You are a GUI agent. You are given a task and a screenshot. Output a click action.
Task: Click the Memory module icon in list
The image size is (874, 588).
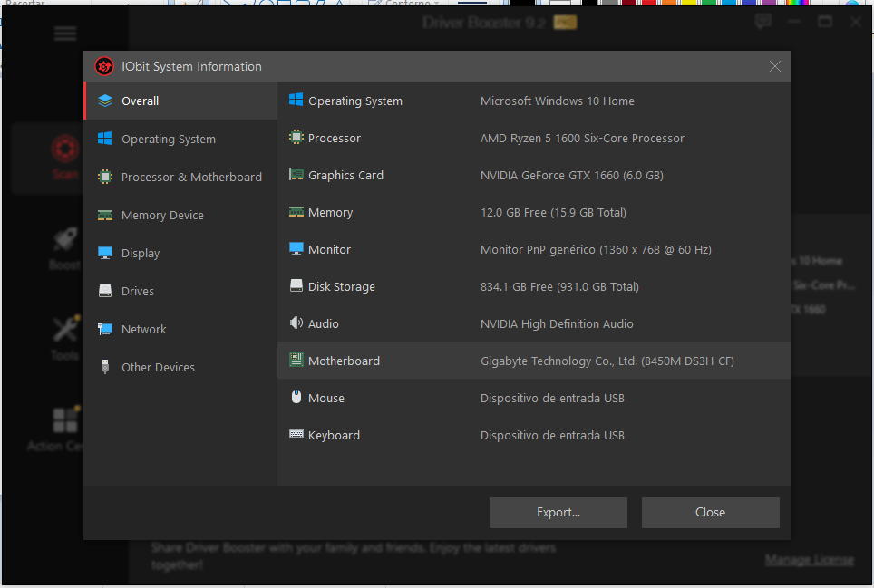(296, 212)
